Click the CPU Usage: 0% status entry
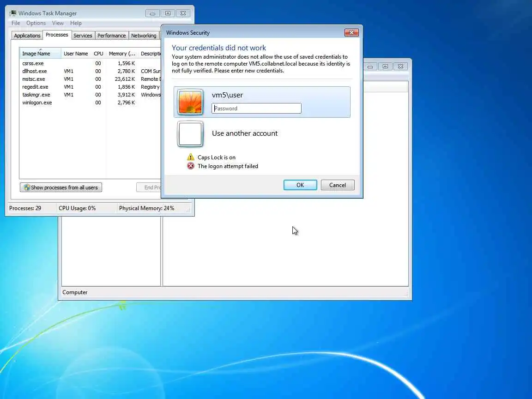This screenshot has height=399, width=532. [x=77, y=208]
